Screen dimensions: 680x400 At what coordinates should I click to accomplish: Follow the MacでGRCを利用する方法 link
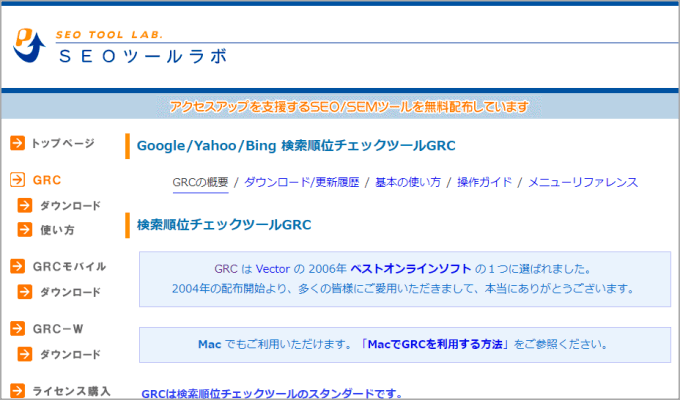435,344
